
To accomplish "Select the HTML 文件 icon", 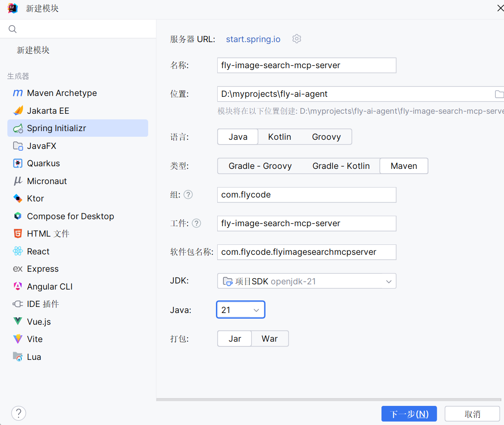I will click(x=18, y=234).
